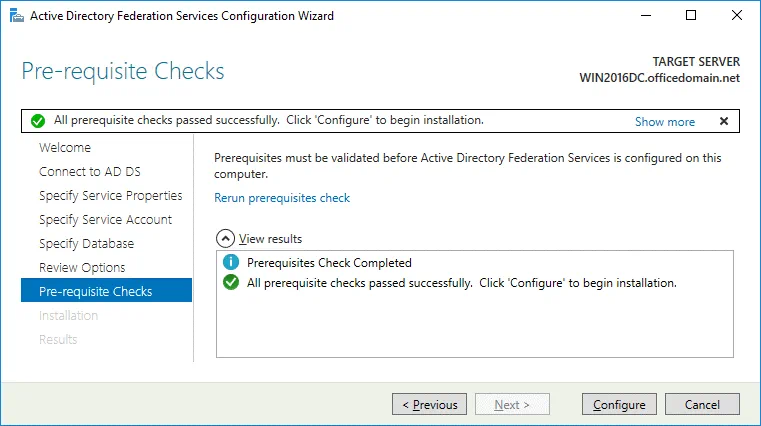
Task: Collapse the View results section
Action: 226,239
